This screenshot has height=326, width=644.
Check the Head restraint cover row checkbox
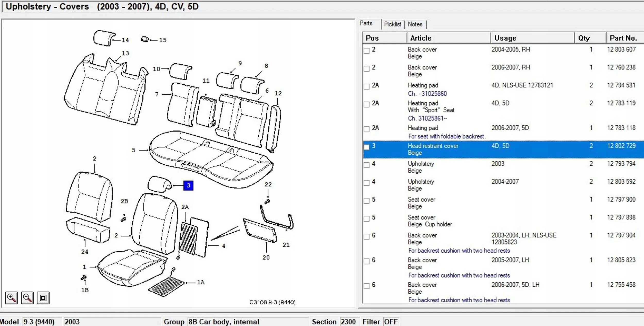366,147
